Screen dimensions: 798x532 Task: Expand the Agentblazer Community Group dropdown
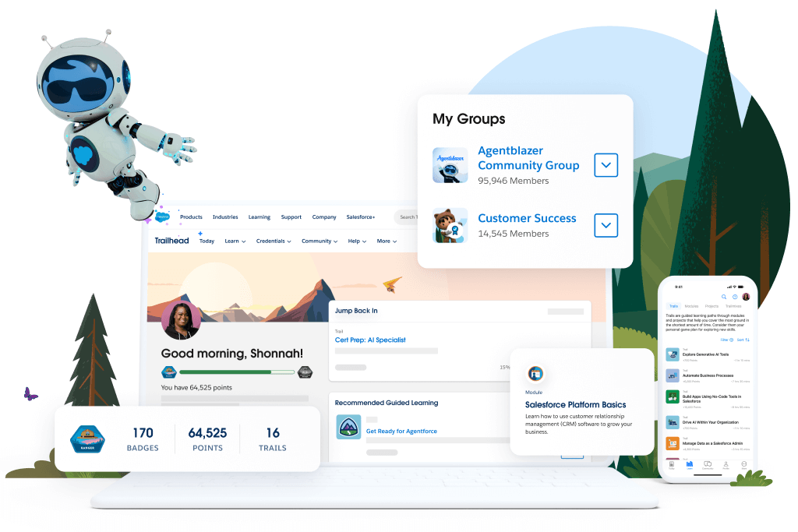(x=606, y=165)
